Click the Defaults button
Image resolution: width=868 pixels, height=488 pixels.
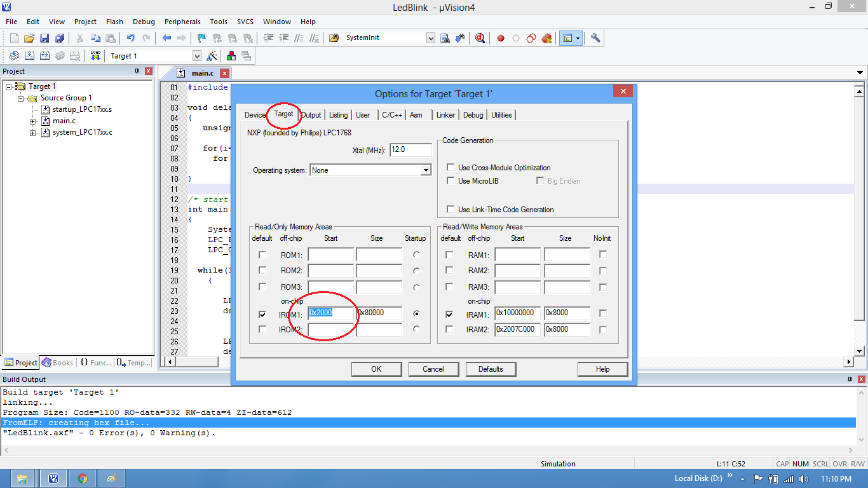pos(490,369)
